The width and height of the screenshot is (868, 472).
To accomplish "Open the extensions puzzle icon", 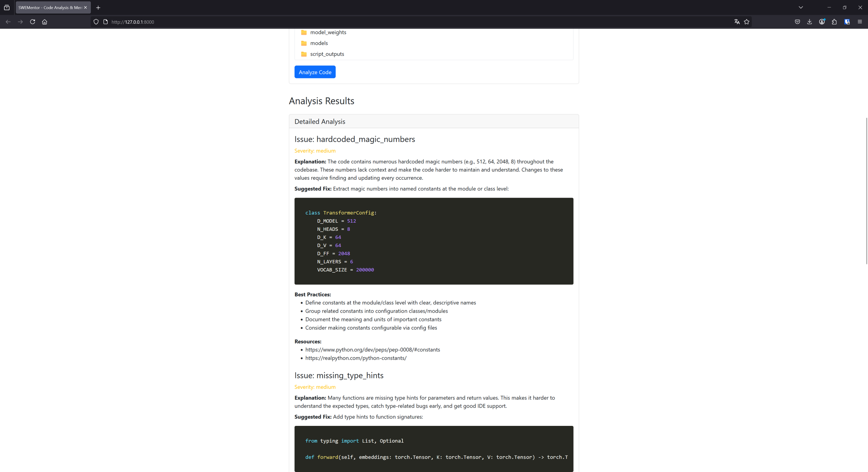I will (x=834, y=22).
